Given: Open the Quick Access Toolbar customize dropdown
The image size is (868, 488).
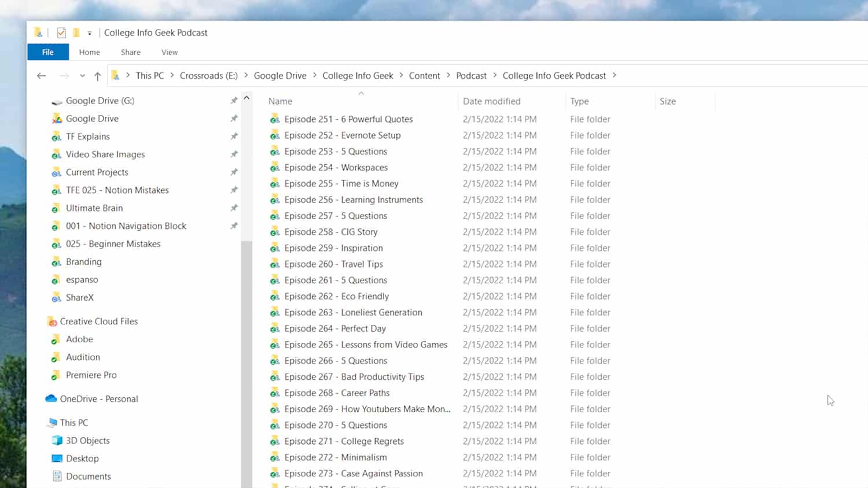Looking at the screenshot, I should pyautogui.click(x=90, y=32).
